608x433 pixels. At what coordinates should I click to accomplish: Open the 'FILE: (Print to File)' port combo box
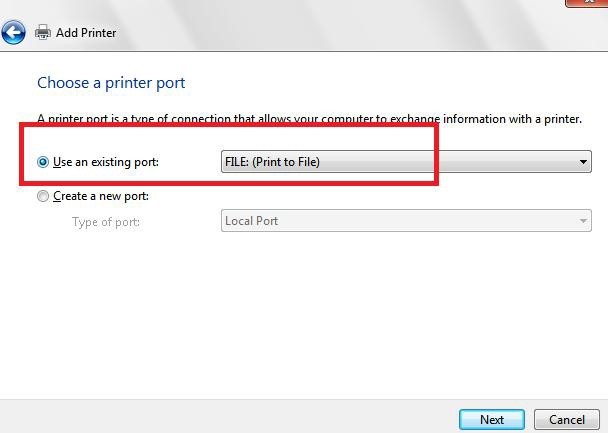tap(398, 162)
